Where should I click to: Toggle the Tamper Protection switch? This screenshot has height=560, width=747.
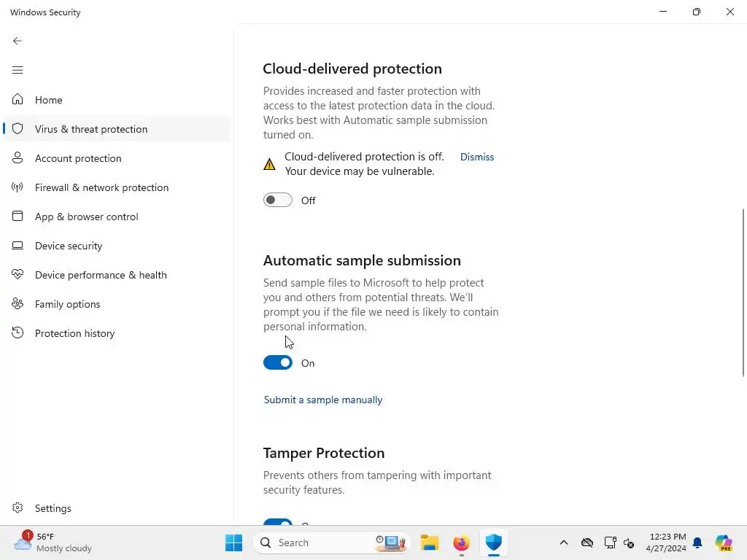coord(278,522)
